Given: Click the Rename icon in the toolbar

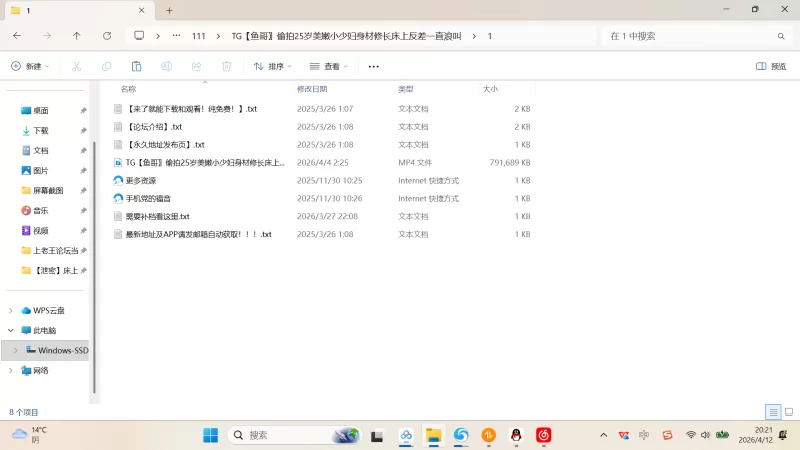Looking at the screenshot, I should (x=166, y=66).
